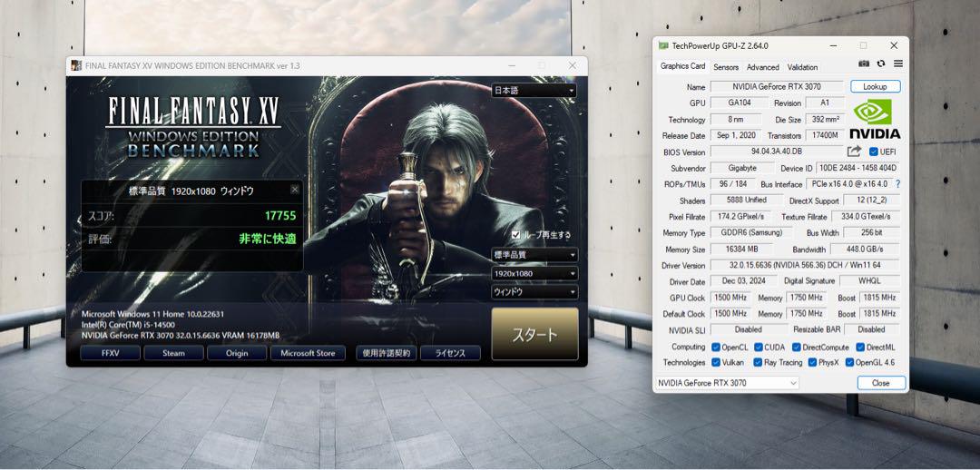Open the ウィンドウ display mode dropdown
980x470 pixels.
pos(534,292)
